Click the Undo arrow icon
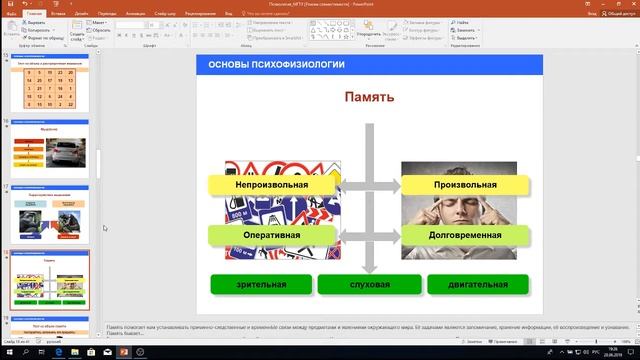Viewport: 640px width, 360px height. [25, 4]
